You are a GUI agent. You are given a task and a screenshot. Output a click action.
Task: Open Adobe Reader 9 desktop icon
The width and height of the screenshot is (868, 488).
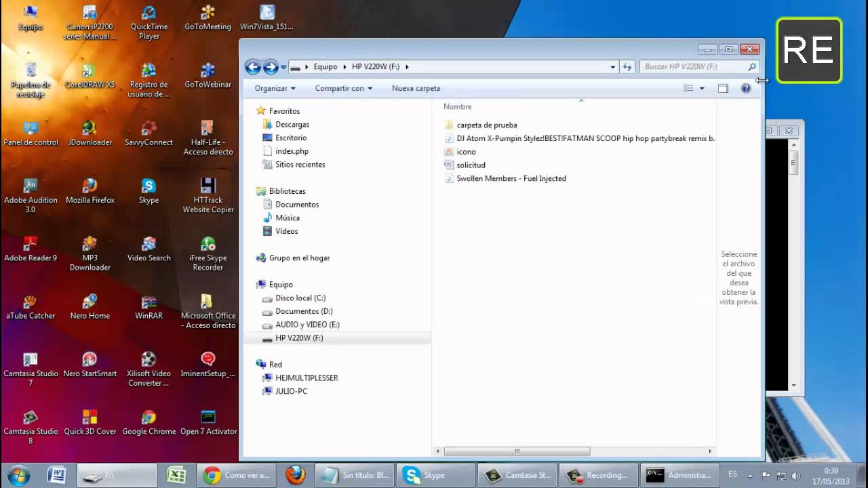31,249
